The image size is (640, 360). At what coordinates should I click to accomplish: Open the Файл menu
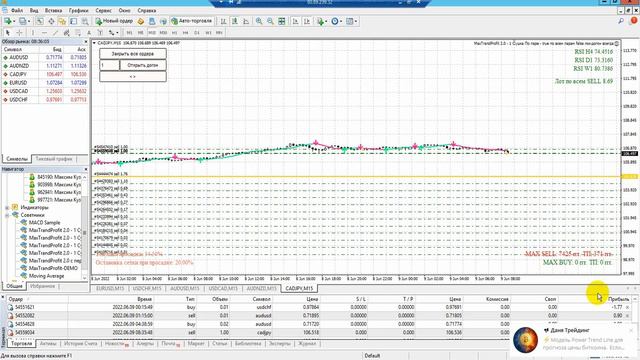tap(17, 10)
